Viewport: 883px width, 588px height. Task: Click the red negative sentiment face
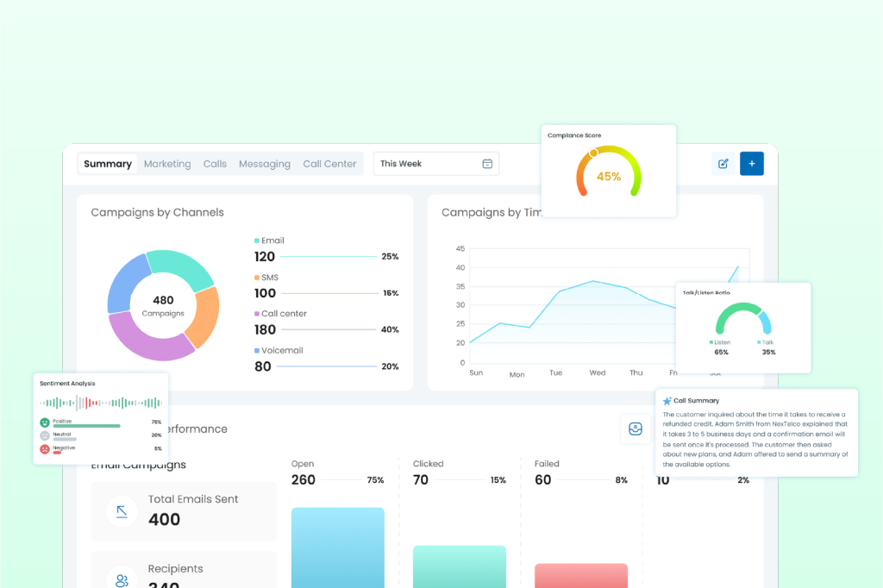click(44, 448)
